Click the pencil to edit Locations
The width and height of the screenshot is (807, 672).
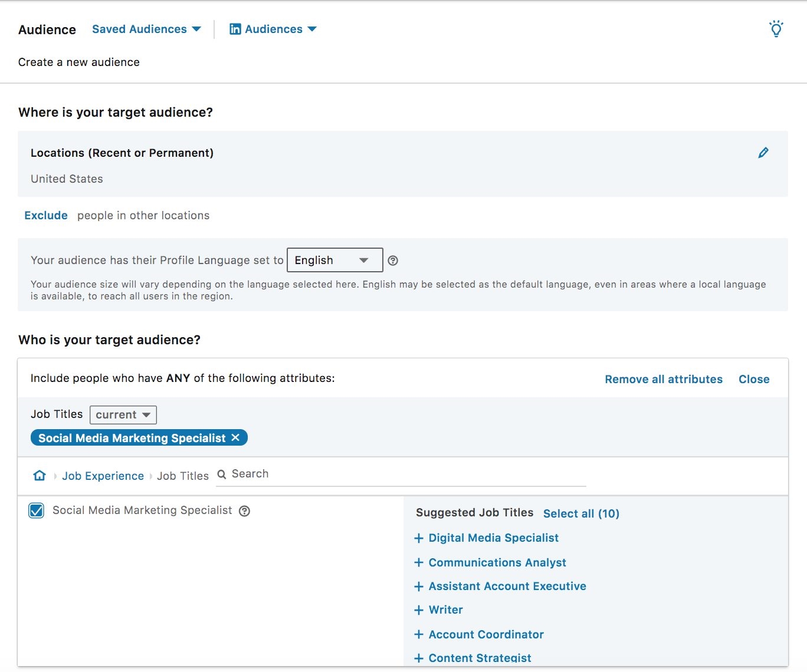coord(763,153)
